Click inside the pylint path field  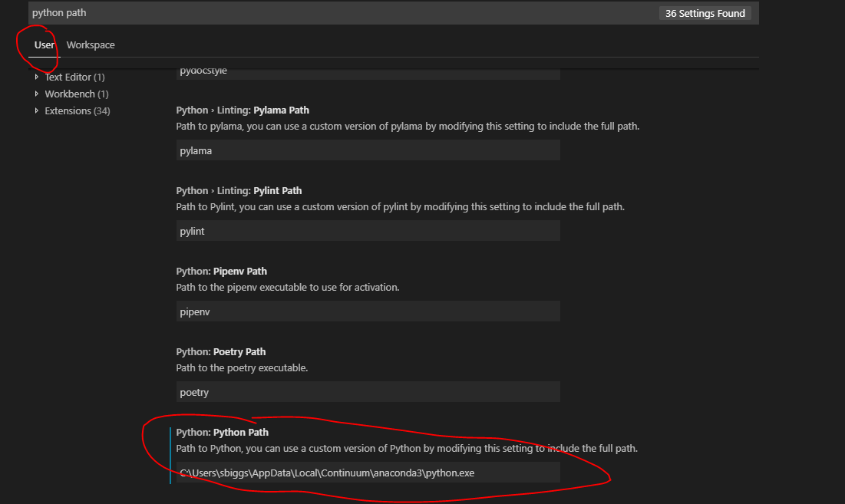coord(368,231)
